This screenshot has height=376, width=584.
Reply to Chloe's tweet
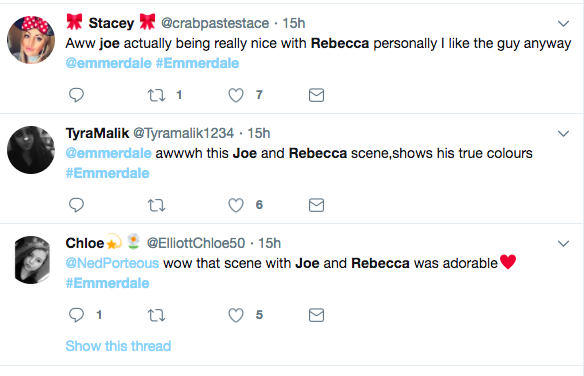76,315
